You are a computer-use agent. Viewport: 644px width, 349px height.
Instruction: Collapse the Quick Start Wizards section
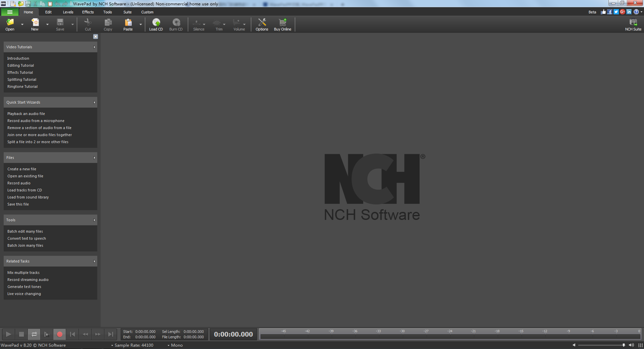click(94, 103)
